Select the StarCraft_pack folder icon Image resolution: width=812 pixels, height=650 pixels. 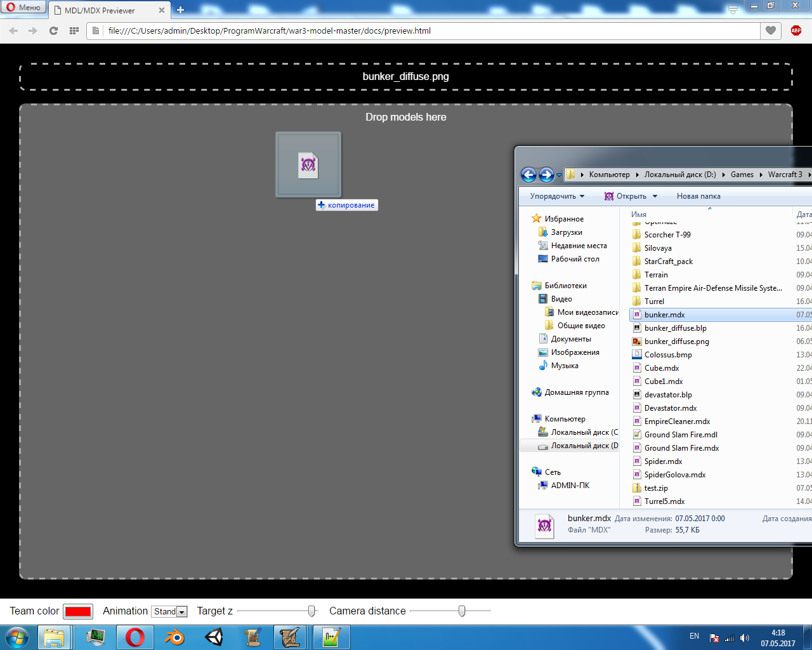(x=637, y=262)
